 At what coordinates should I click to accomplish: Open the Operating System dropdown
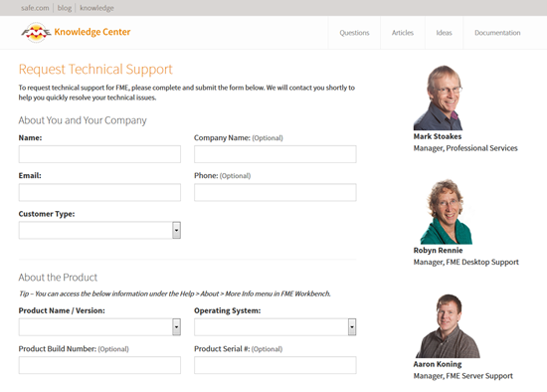click(275, 327)
